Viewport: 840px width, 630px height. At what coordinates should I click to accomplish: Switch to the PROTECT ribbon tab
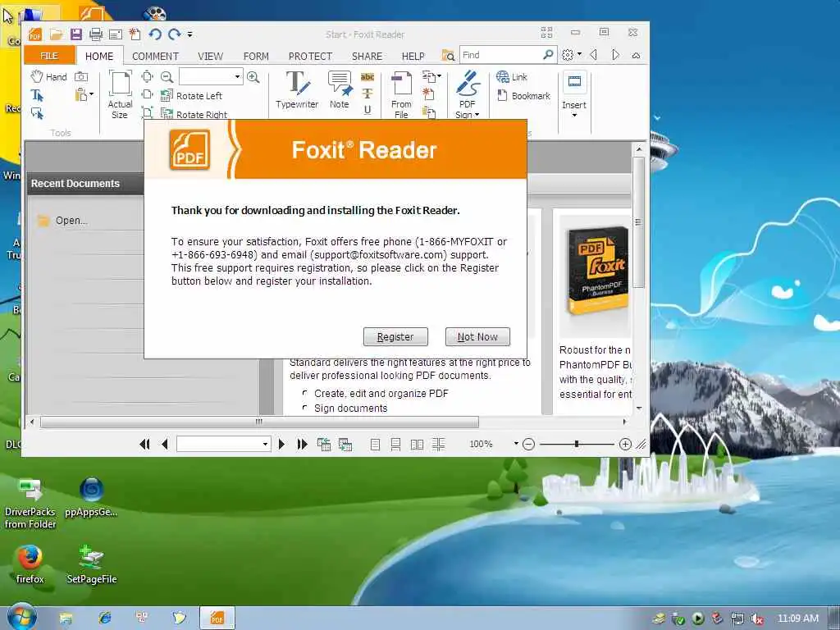pyautogui.click(x=310, y=56)
